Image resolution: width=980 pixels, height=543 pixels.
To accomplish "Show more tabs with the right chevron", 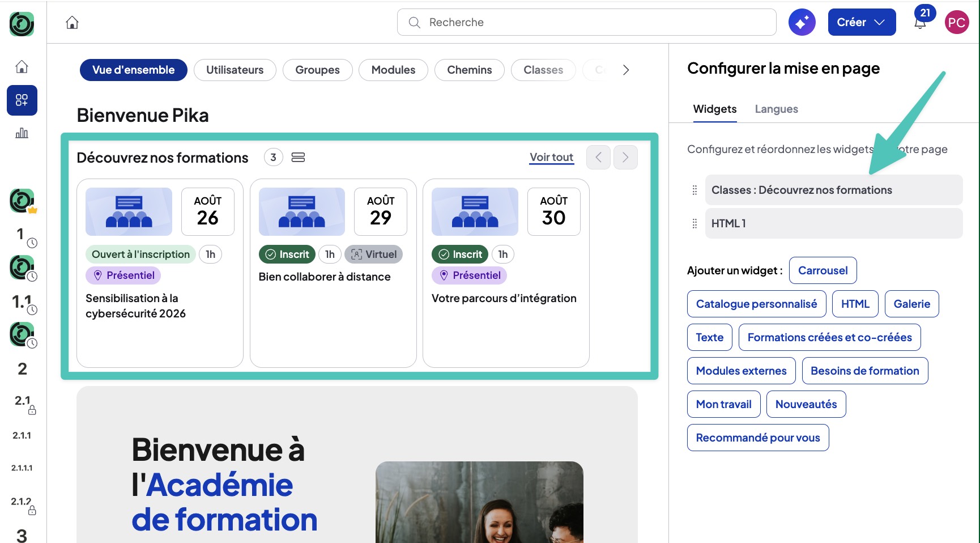I will 625,70.
